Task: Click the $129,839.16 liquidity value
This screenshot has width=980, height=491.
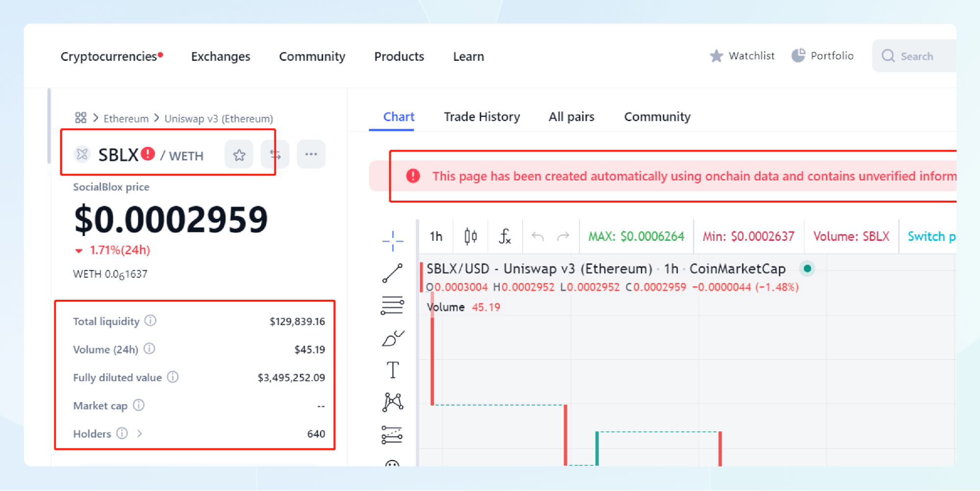Action: coord(297,322)
